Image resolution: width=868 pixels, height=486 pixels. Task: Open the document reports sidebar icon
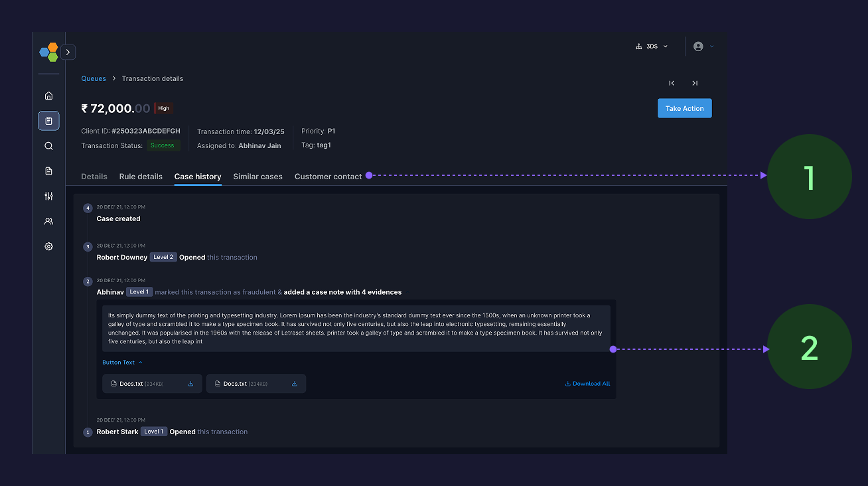(48, 171)
